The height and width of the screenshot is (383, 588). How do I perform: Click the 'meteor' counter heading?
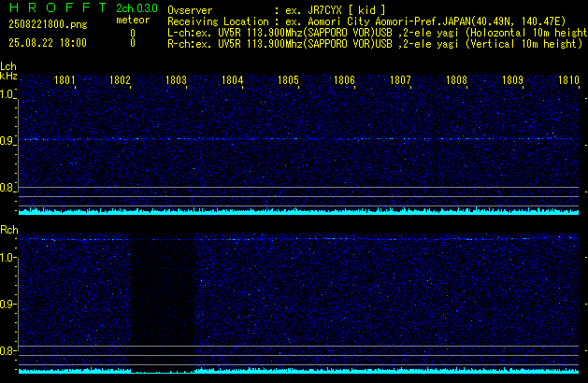133,20
